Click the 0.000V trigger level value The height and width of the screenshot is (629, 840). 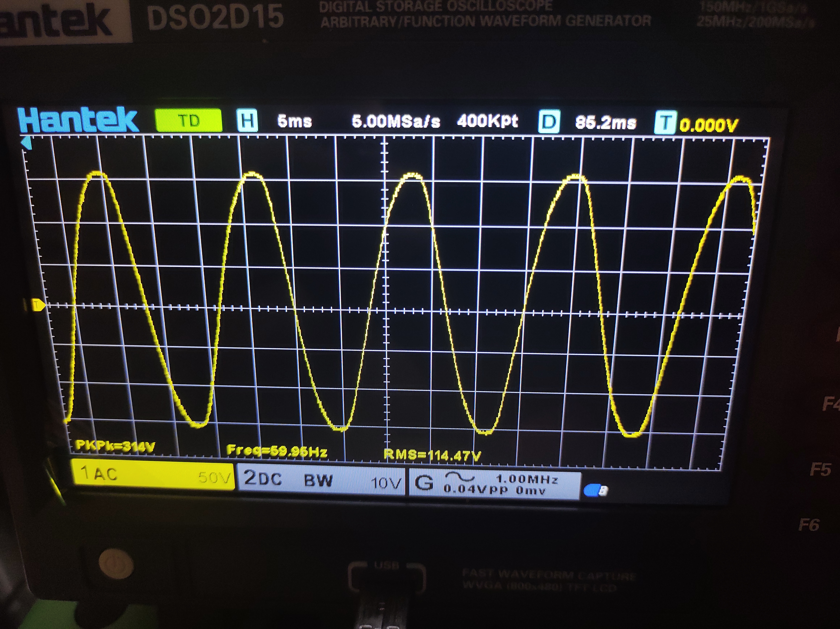(709, 125)
